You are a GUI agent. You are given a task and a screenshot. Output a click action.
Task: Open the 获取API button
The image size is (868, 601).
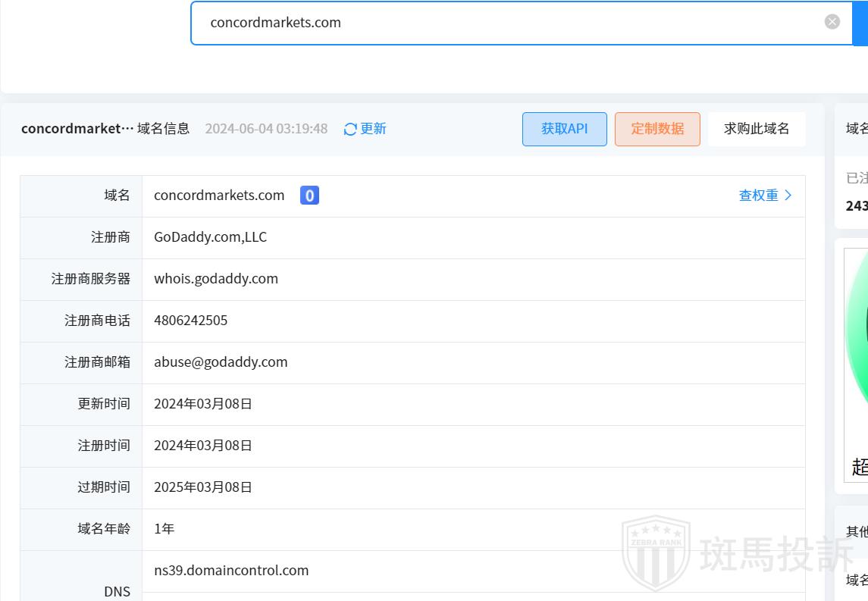[x=564, y=129]
